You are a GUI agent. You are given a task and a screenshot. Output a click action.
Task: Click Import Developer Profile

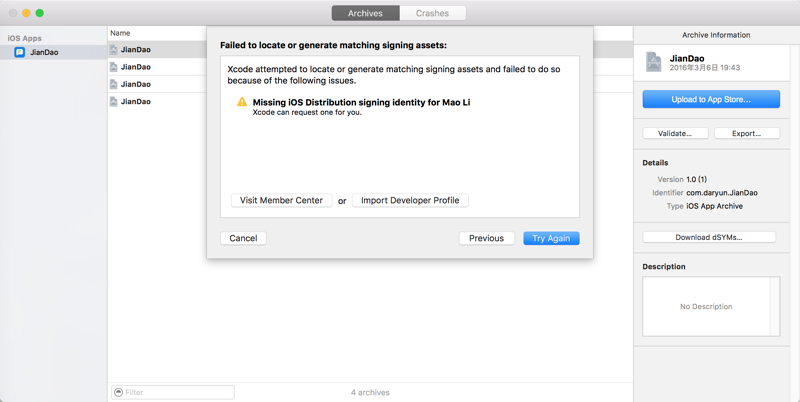click(410, 200)
